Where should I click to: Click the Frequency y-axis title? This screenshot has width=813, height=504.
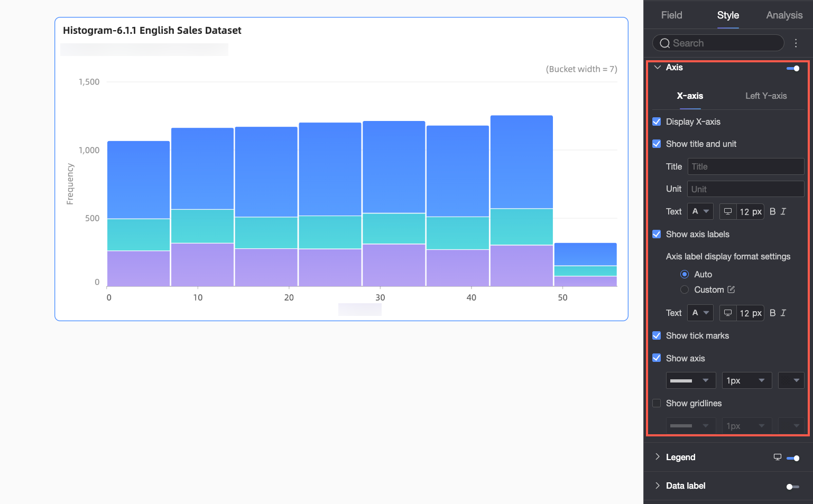[x=70, y=184]
